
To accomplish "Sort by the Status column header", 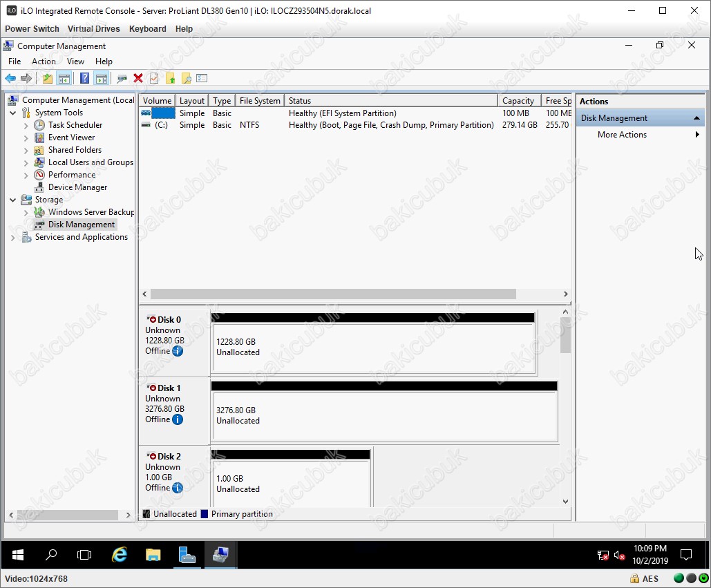I will pos(391,101).
